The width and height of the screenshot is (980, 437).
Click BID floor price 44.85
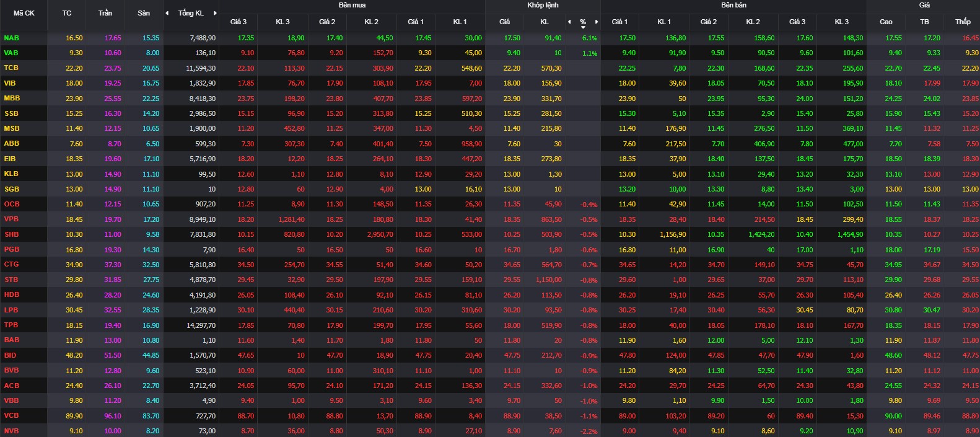click(151, 356)
